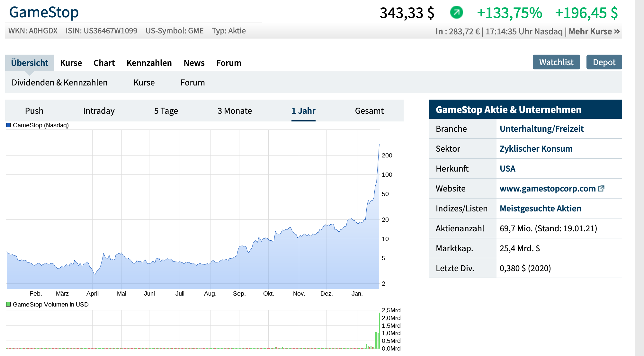Image resolution: width=644 pixels, height=356 pixels.
Task: Click the Marktkap. value 25,4 Mrd. $
Action: pos(520,248)
